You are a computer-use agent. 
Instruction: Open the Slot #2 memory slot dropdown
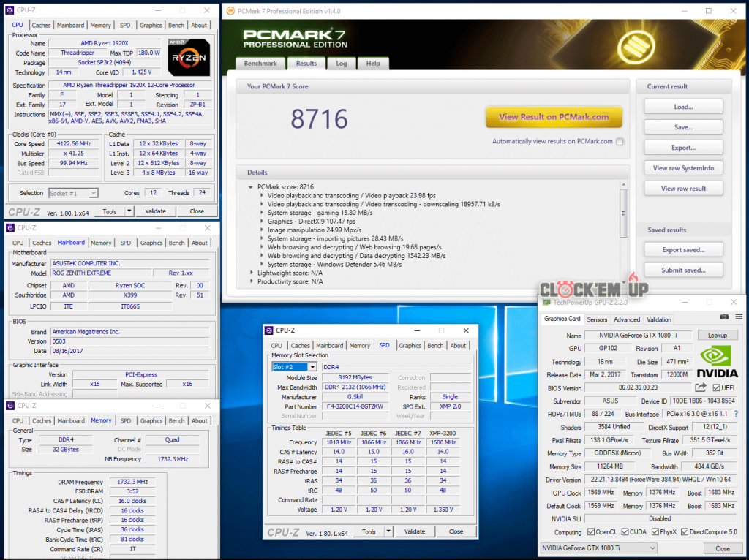(x=294, y=366)
